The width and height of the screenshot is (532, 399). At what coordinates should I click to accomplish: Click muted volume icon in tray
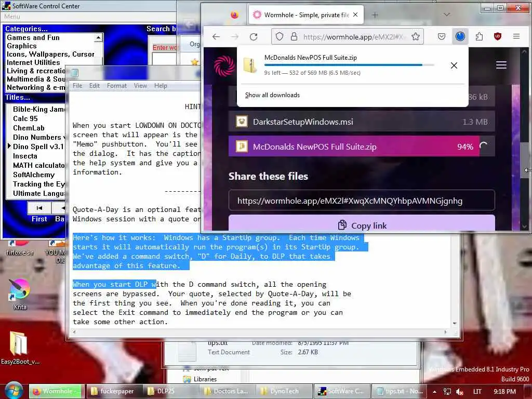460,392
